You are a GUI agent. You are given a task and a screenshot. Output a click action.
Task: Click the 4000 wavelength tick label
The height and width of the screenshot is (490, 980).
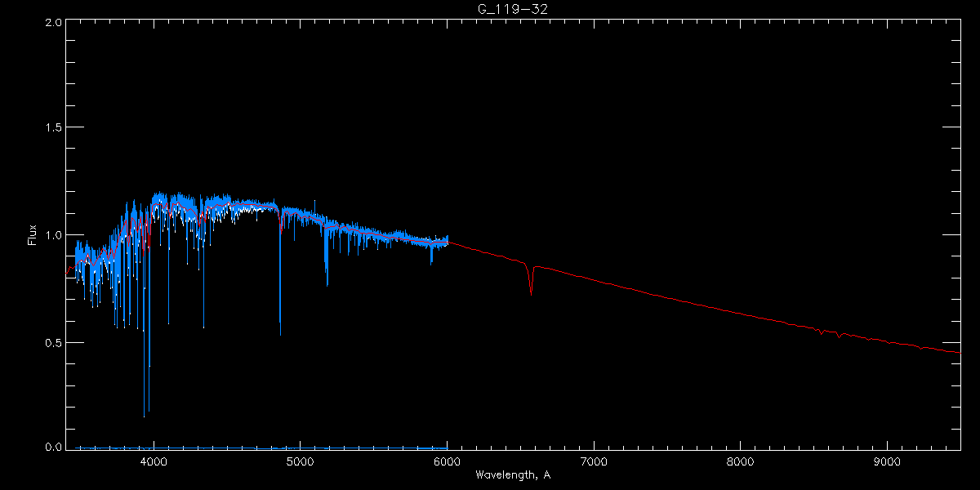(x=154, y=461)
